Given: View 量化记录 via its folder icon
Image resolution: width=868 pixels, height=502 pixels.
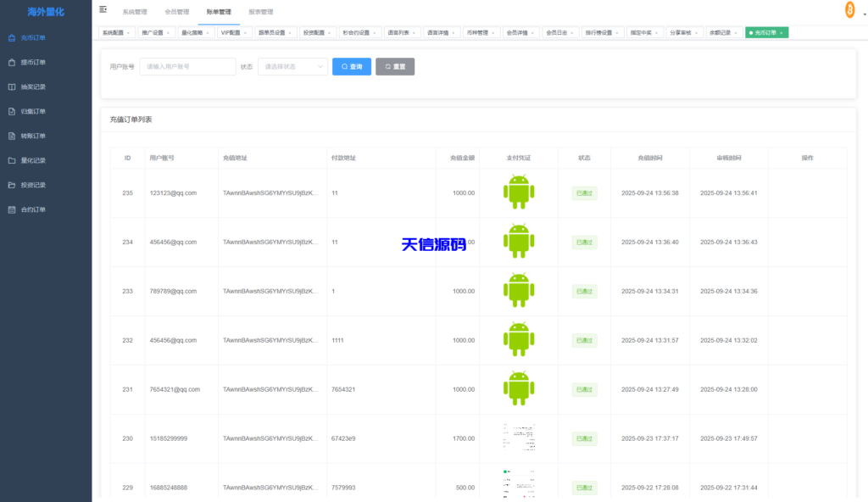Looking at the screenshot, I should (x=10, y=159).
